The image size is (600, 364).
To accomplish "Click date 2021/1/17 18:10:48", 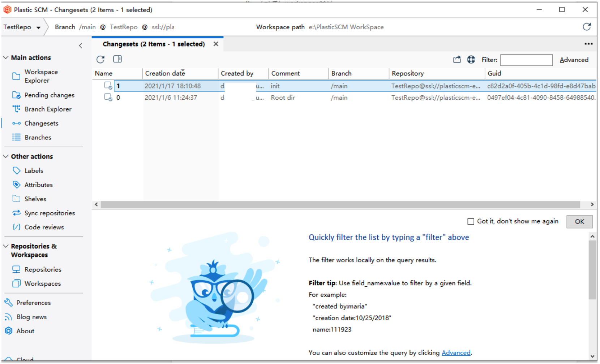I will point(173,86).
